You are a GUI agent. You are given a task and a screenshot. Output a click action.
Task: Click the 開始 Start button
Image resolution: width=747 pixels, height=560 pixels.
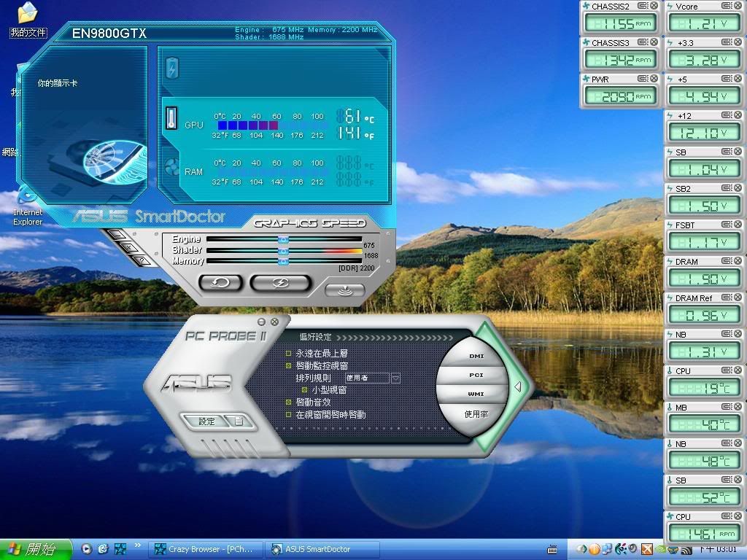pyautogui.click(x=35, y=549)
